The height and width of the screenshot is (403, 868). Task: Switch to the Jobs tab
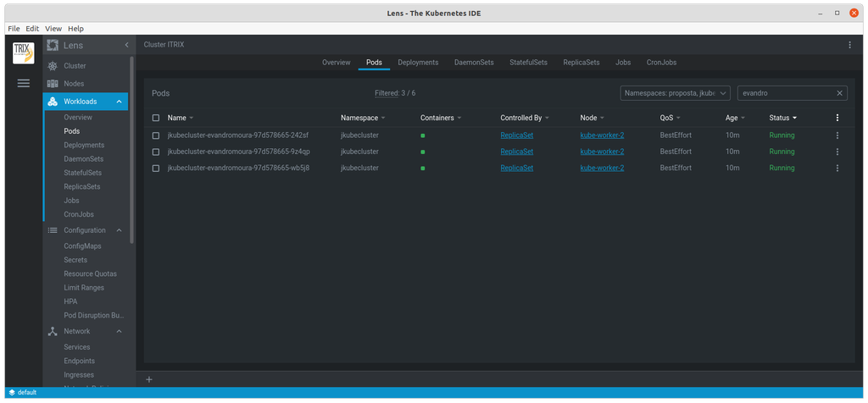tap(623, 63)
